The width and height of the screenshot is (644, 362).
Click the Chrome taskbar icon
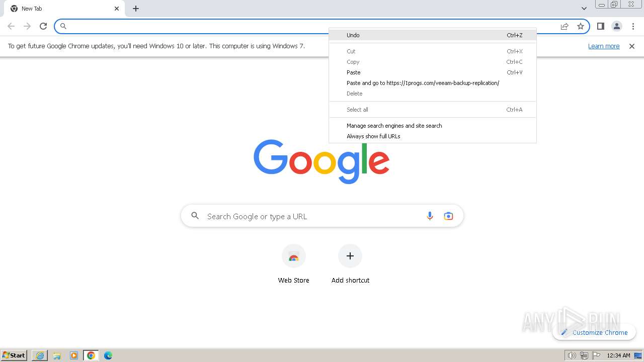[91, 355]
